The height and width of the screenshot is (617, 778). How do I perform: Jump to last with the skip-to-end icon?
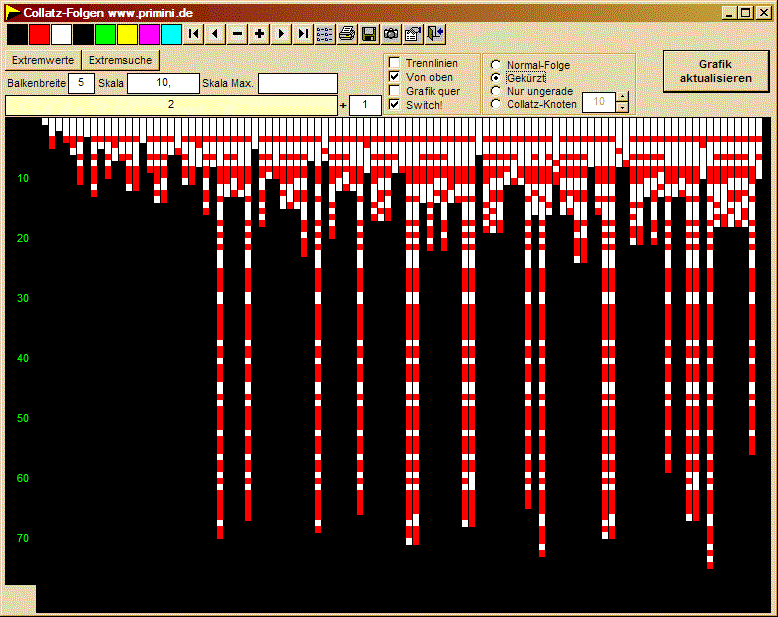303,34
